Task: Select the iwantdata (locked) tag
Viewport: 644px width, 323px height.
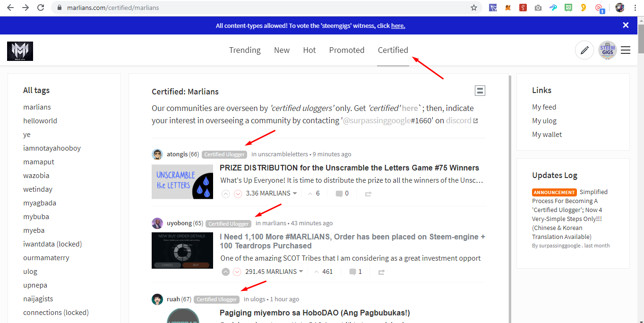Action: pos(52,244)
